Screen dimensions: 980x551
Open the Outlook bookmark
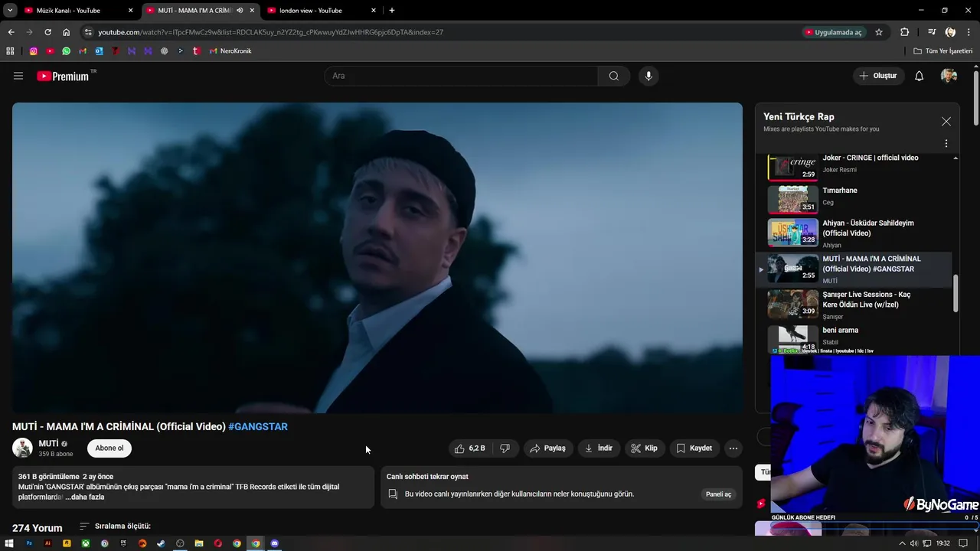pyautogui.click(x=100, y=51)
